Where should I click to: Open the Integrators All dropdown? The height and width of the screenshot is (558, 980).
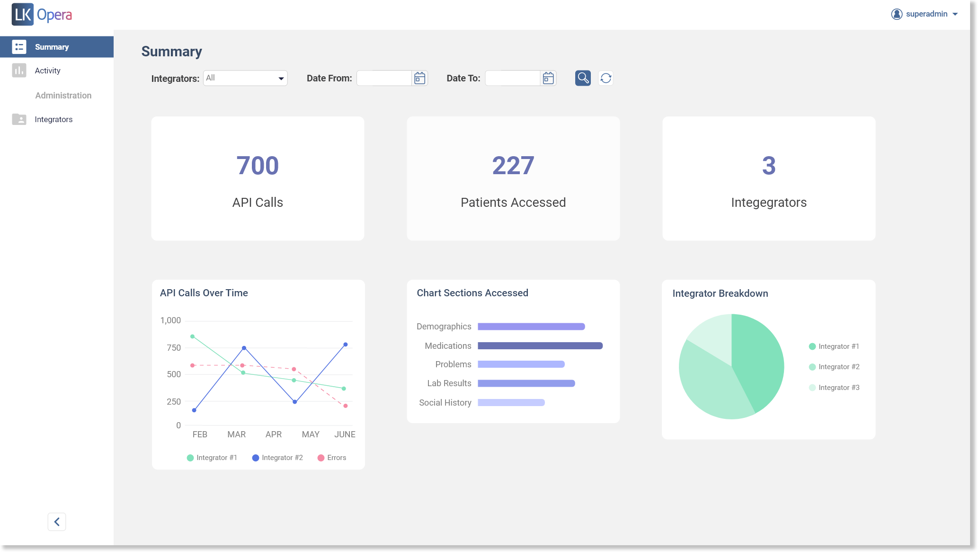coord(245,78)
